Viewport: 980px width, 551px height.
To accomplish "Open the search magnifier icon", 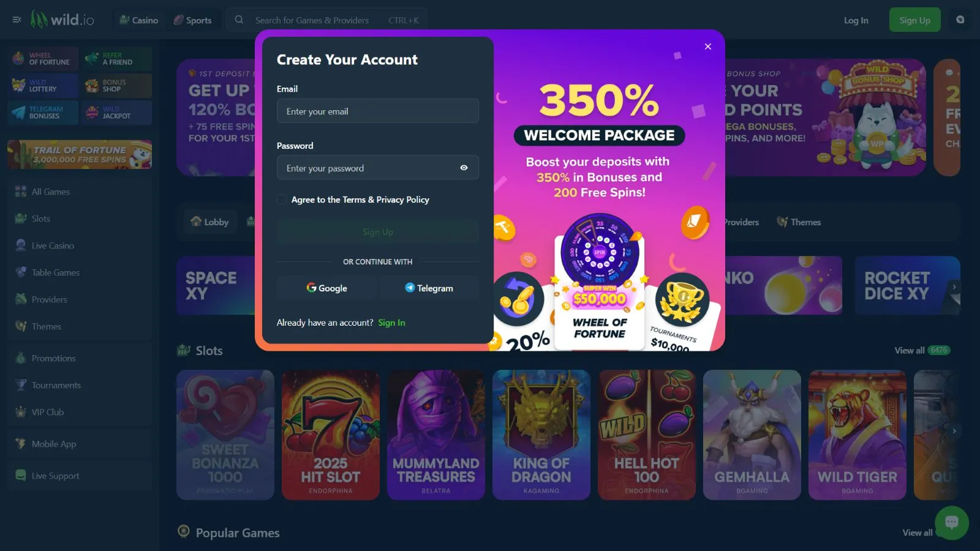I will (x=239, y=20).
